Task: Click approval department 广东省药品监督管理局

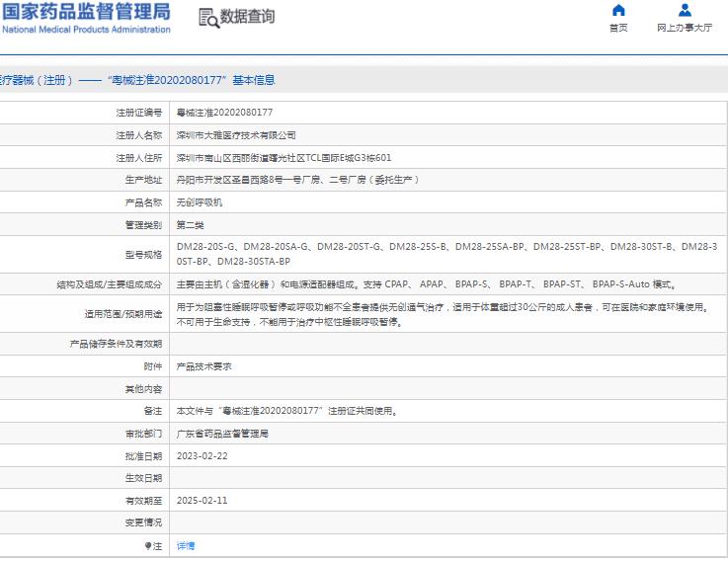Action: coord(222,434)
